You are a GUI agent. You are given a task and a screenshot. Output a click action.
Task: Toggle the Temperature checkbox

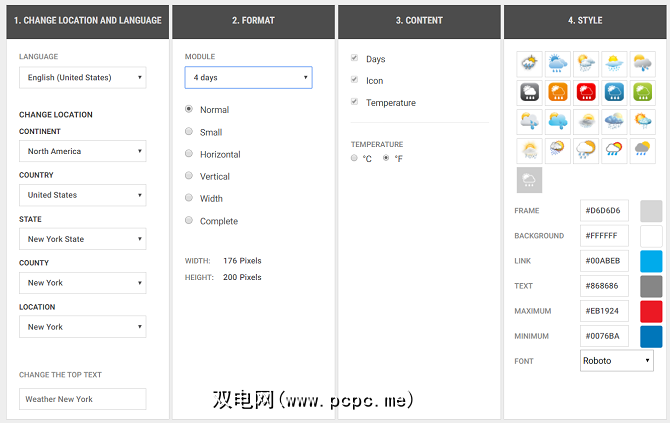click(354, 102)
